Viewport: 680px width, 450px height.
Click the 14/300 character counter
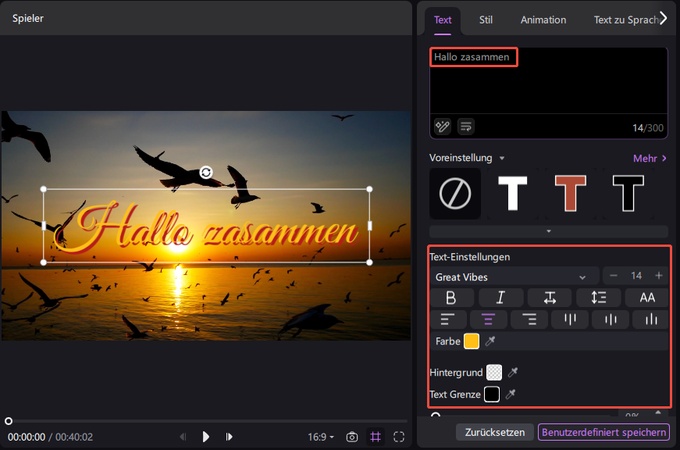point(648,128)
